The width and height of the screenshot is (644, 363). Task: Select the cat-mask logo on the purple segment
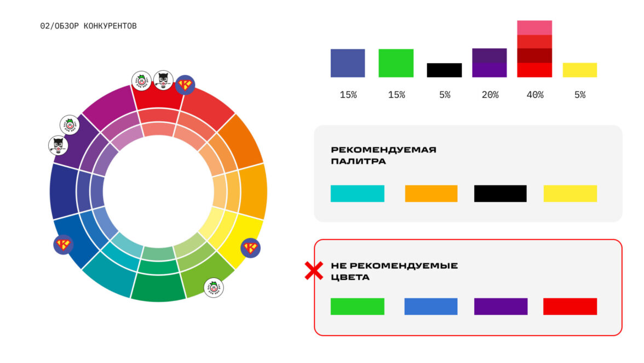(58, 145)
